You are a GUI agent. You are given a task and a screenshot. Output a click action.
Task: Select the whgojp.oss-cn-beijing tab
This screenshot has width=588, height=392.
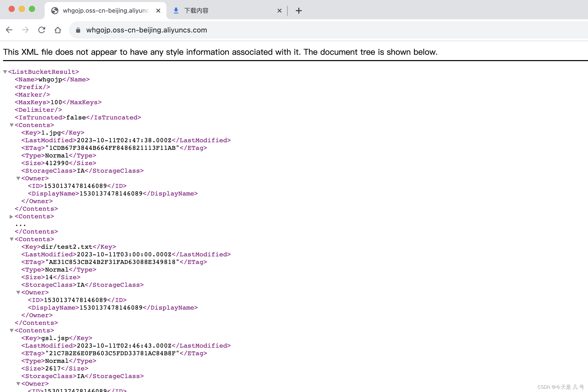(x=106, y=11)
